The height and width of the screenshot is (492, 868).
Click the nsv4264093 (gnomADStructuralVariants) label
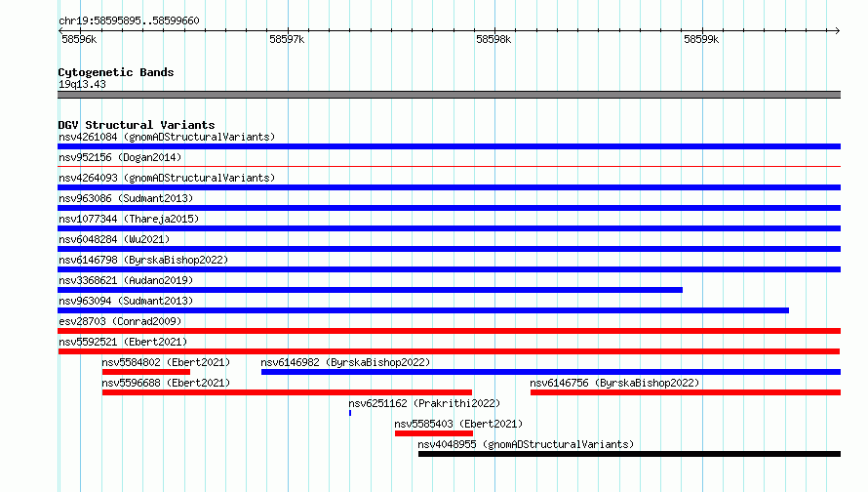coord(167,178)
